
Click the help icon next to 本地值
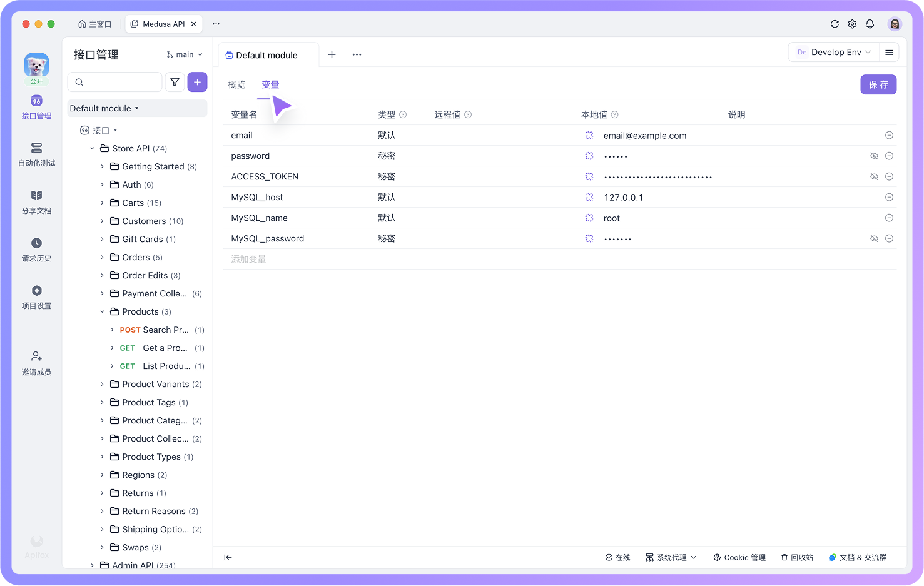point(615,114)
